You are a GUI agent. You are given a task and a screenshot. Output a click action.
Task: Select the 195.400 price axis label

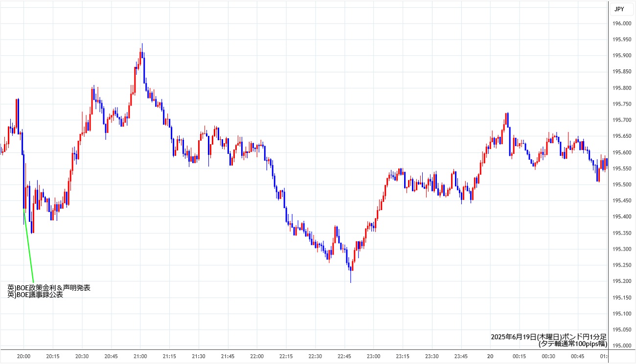click(622, 217)
